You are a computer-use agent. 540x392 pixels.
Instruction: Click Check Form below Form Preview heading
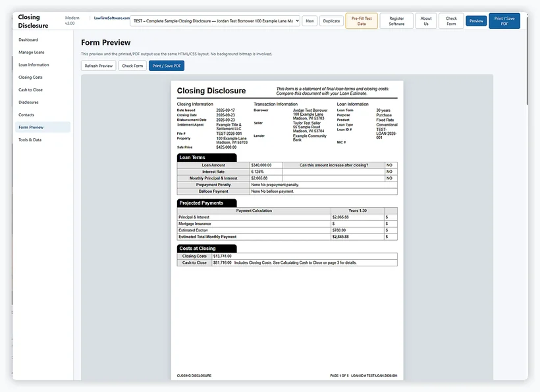tap(132, 66)
